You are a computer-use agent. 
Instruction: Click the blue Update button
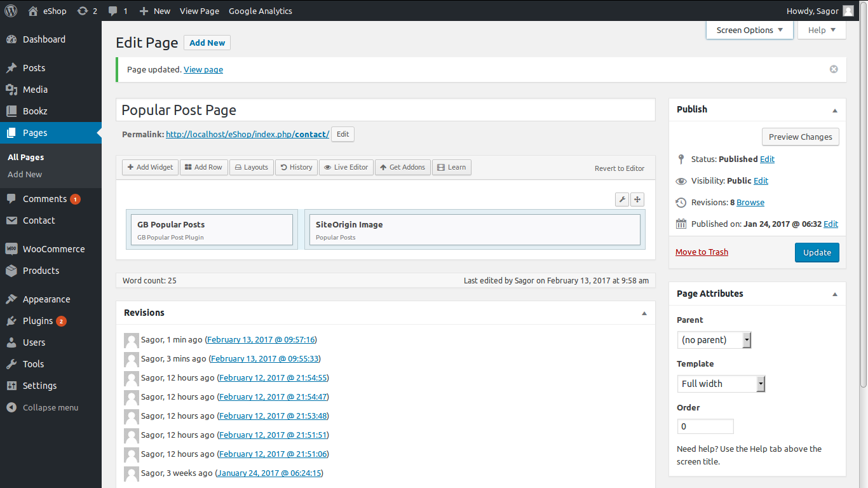tap(817, 252)
